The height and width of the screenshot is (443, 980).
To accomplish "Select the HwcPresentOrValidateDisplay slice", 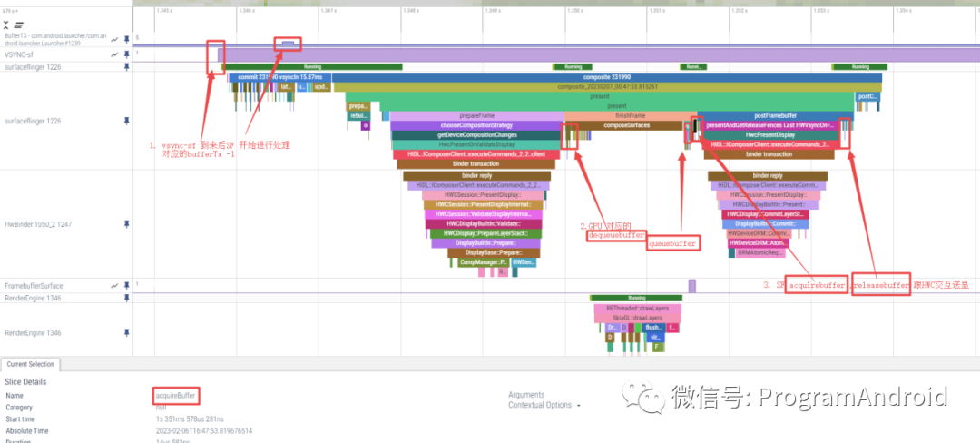I will click(477, 144).
